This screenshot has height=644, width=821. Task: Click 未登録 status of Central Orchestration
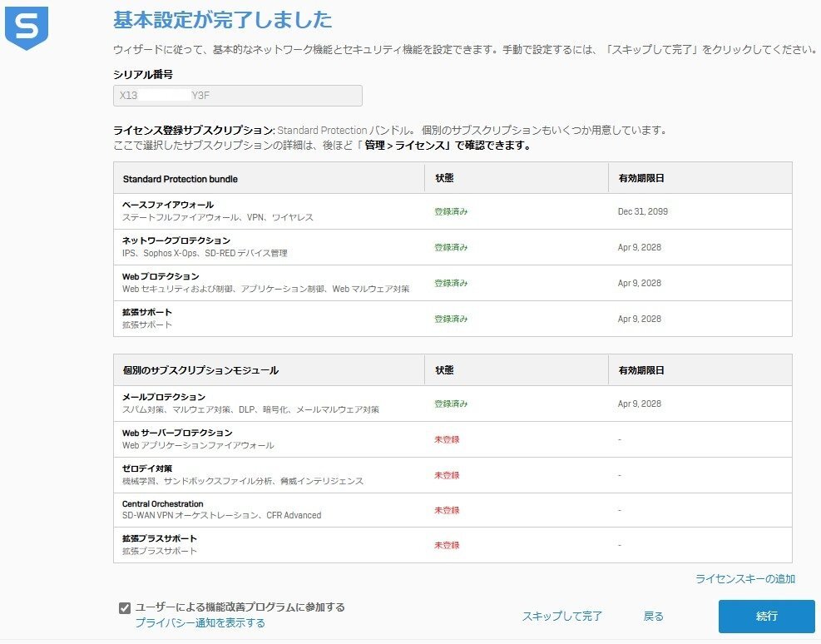pyautogui.click(x=447, y=511)
